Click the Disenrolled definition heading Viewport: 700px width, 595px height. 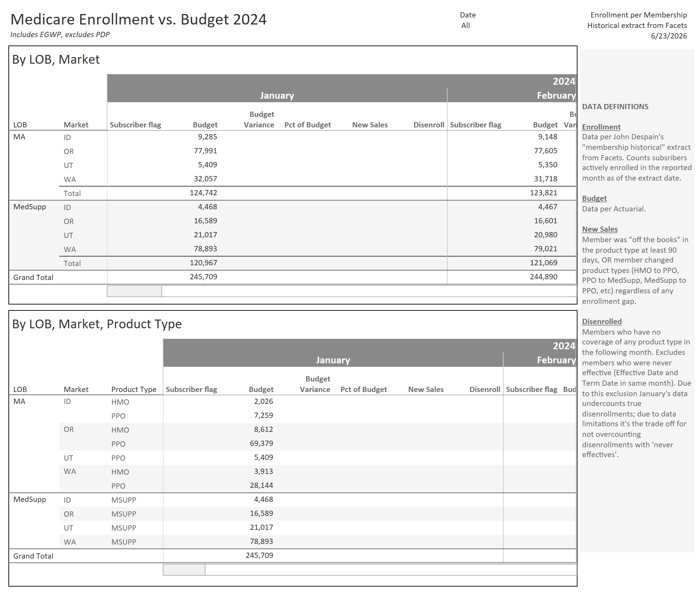point(602,322)
